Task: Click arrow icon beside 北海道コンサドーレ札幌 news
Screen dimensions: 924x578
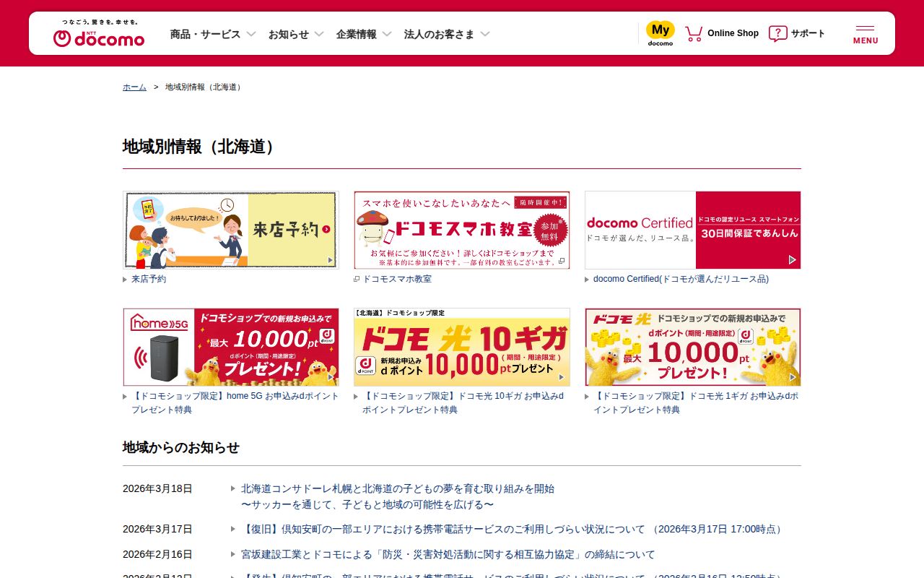Action: click(x=233, y=488)
